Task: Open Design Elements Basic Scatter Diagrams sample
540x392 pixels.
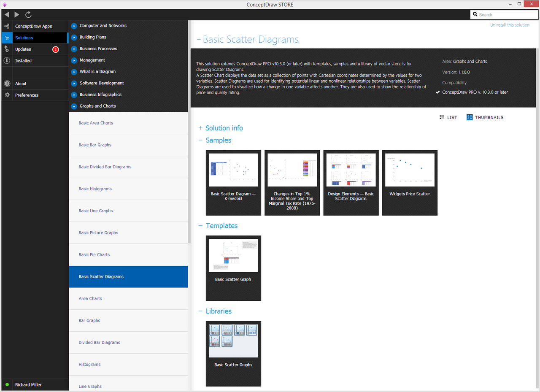Action: tap(351, 183)
